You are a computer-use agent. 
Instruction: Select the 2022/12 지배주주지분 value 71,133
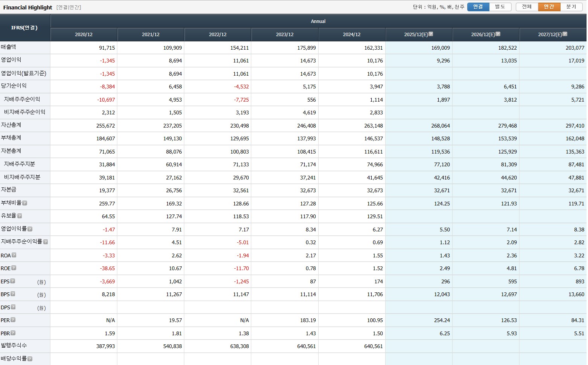(241, 164)
